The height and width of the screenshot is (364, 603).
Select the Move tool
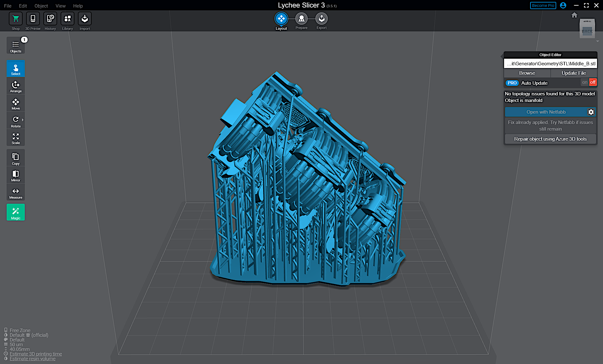pyautogui.click(x=16, y=103)
